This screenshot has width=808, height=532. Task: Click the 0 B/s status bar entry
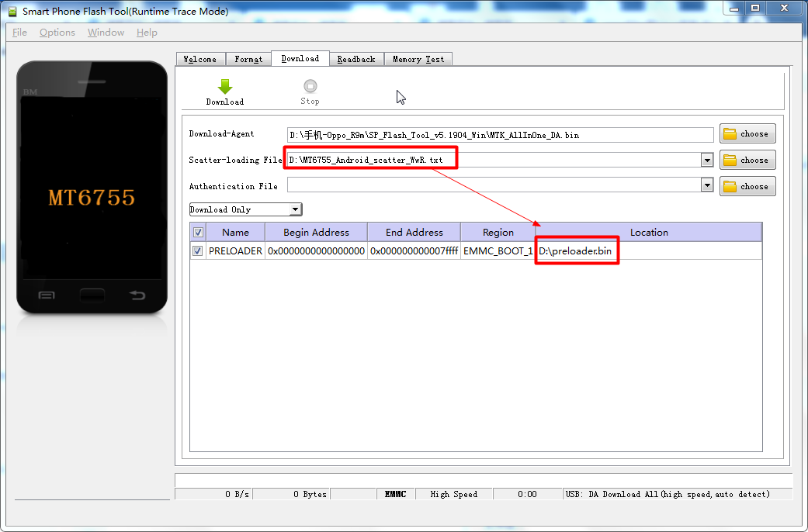point(213,495)
